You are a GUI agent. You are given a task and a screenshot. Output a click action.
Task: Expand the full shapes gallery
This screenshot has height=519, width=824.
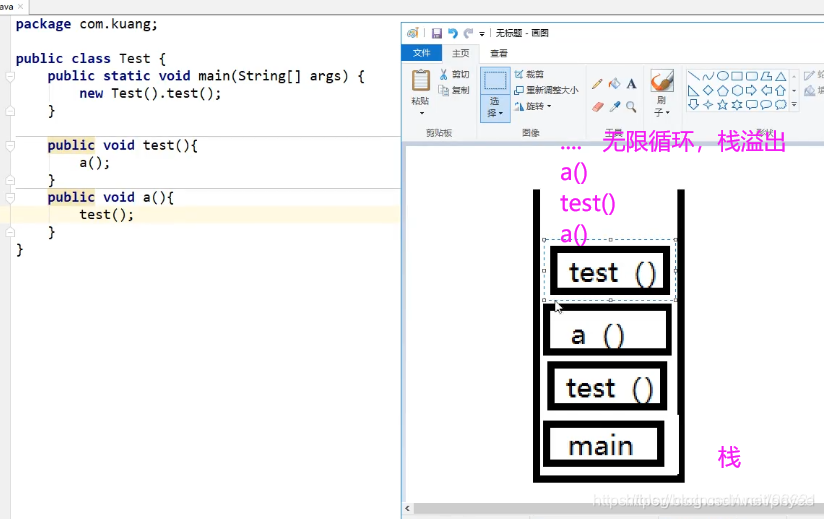(x=794, y=105)
